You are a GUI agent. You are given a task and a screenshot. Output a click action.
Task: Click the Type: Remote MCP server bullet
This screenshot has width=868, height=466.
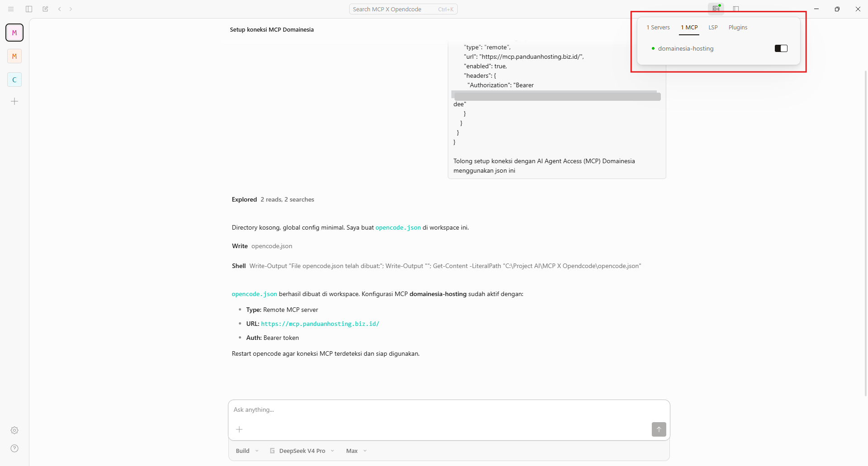coord(282,310)
